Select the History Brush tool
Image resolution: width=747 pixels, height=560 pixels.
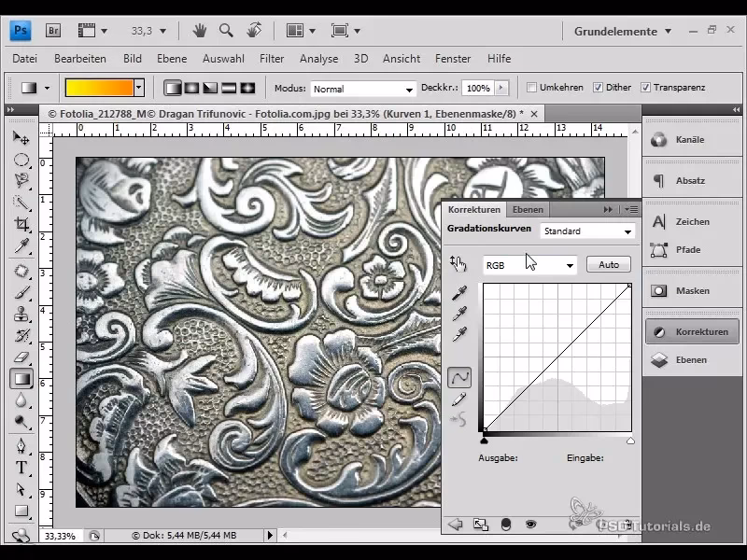coord(21,336)
